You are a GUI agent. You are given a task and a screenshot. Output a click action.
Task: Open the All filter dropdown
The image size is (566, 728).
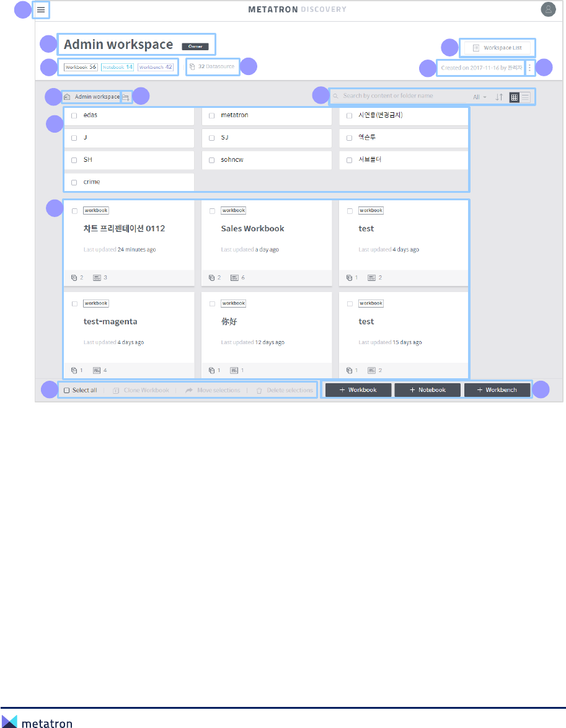pyautogui.click(x=480, y=97)
